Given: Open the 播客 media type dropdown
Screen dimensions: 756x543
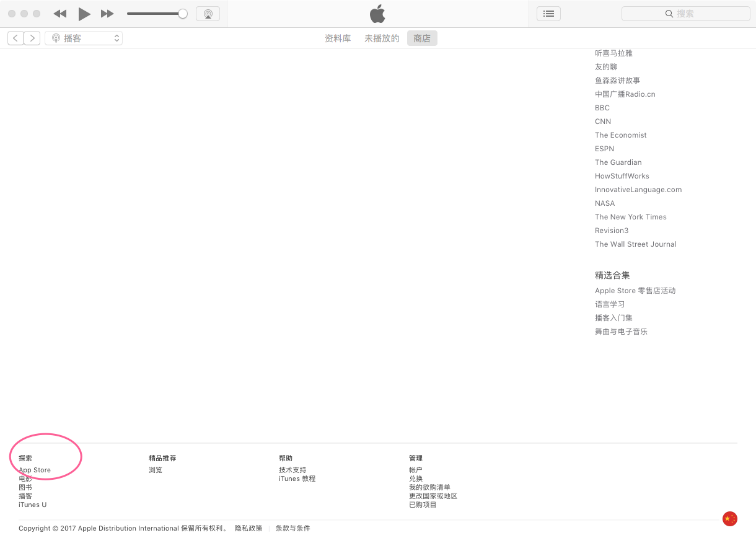Looking at the screenshot, I should click(x=84, y=38).
